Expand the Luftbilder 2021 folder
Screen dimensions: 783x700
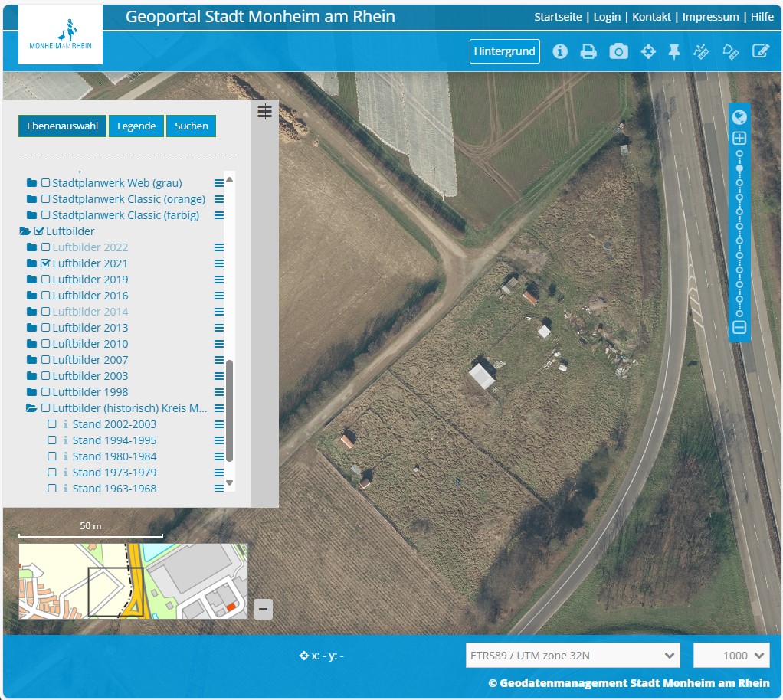(x=31, y=263)
